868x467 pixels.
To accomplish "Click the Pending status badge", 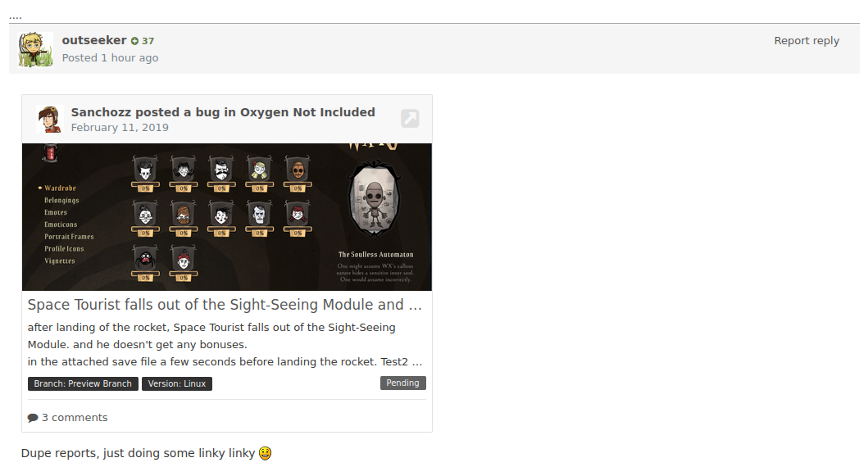I will 403,383.
